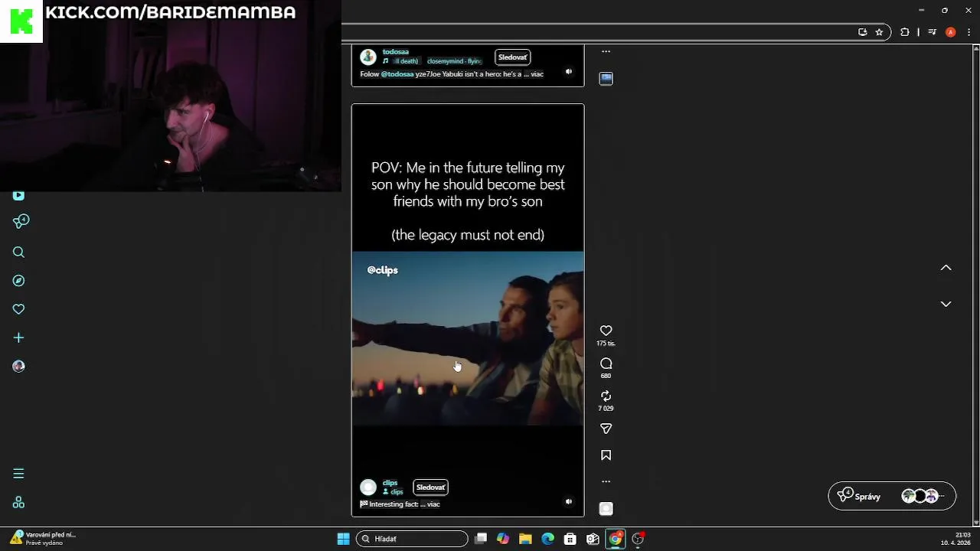980x551 pixels.
Task: Open the Explore compass icon
Action: pyautogui.click(x=18, y=281)
